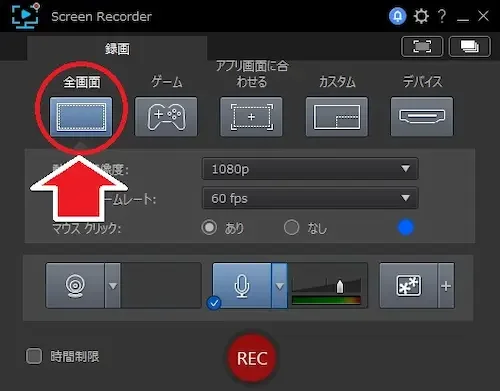Viewport: 500px width, 391px height.
Task: Select the なし mouse click radio button
Action: click(292, 228)
